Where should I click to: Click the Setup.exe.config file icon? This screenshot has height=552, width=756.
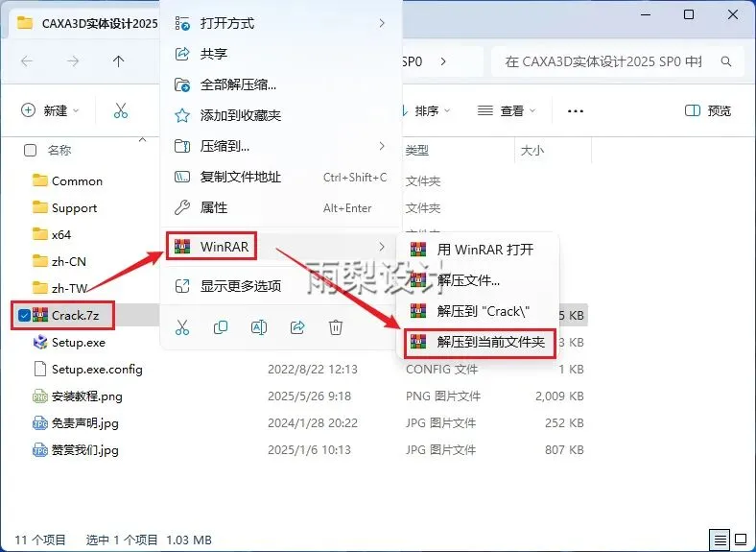[x=40, y=370]
